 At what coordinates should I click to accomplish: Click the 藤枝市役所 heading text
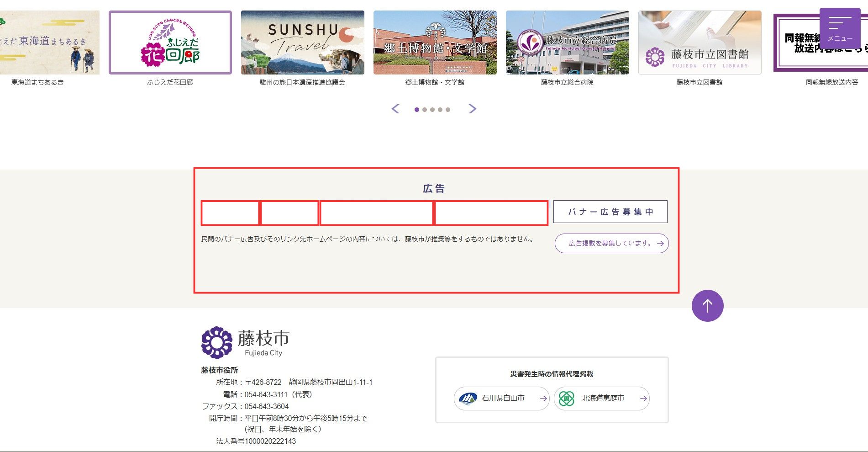220,370
